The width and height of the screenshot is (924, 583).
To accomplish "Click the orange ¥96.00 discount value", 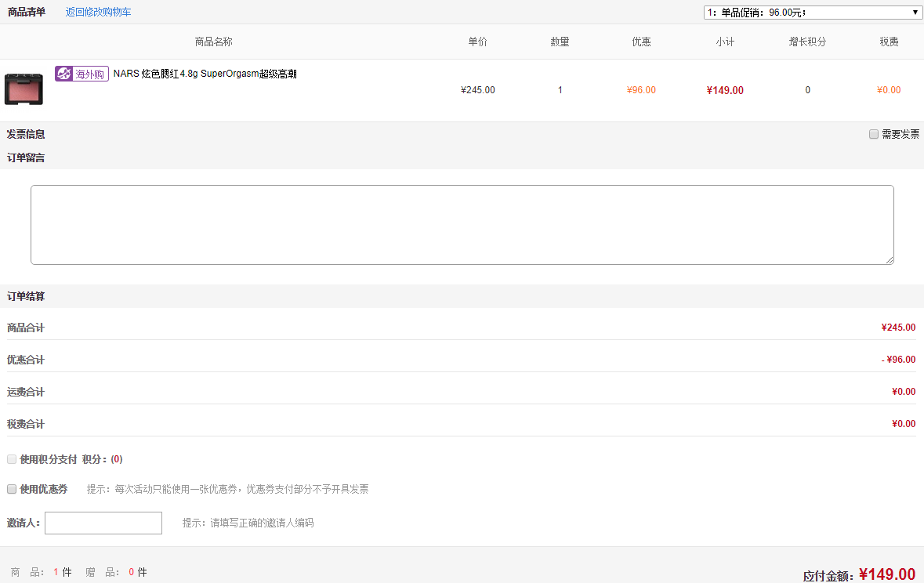I will 641,90.
